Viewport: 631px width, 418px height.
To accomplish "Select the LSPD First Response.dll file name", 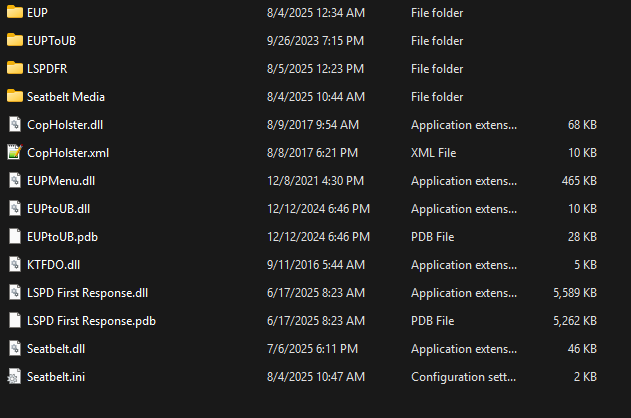I will pos(88,293).
